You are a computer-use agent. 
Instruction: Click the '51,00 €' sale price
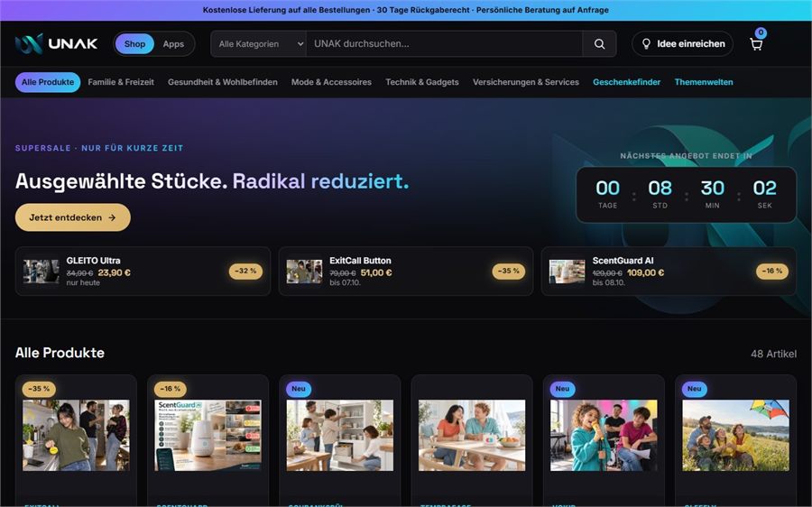pos(376,272)
